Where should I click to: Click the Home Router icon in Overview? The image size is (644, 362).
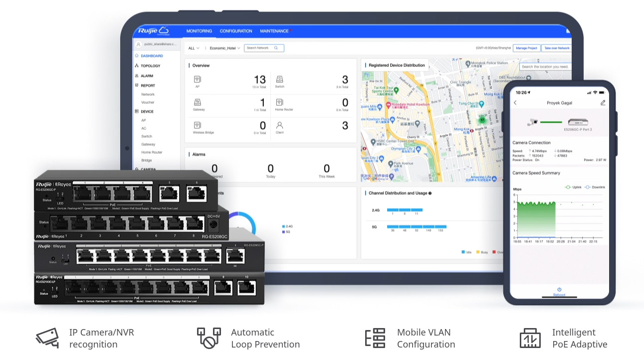point(279,102)
